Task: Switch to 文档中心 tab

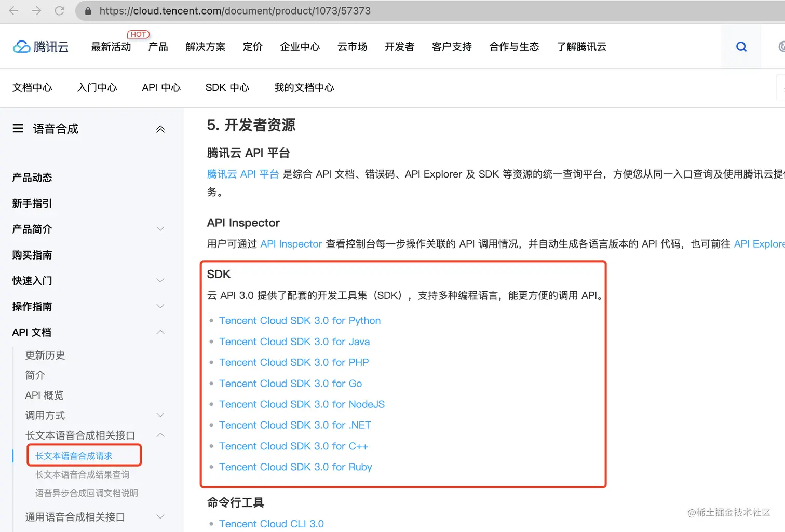Action: [32, 88]
